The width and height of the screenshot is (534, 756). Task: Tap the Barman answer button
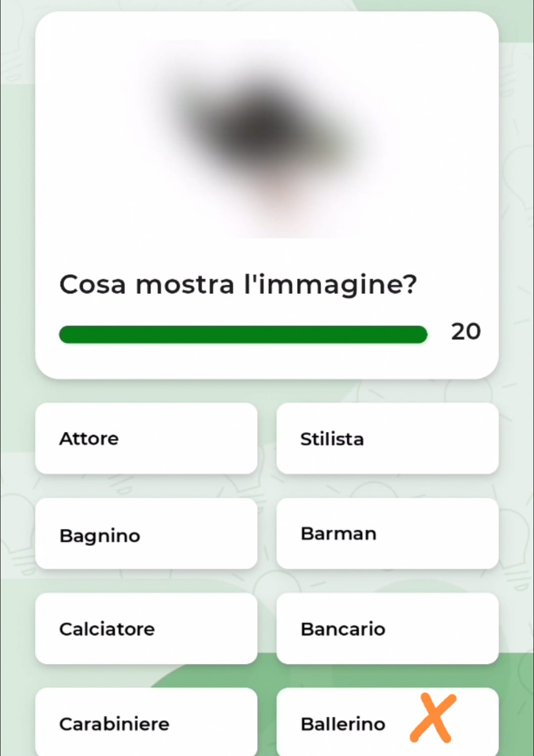(x=387, y=534)
